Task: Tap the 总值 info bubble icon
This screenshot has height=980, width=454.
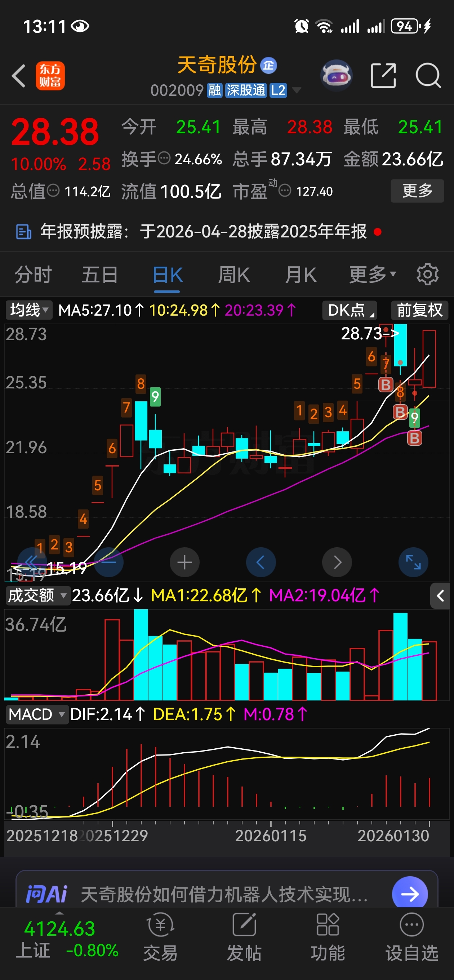Action: click(x=53, y=190)
